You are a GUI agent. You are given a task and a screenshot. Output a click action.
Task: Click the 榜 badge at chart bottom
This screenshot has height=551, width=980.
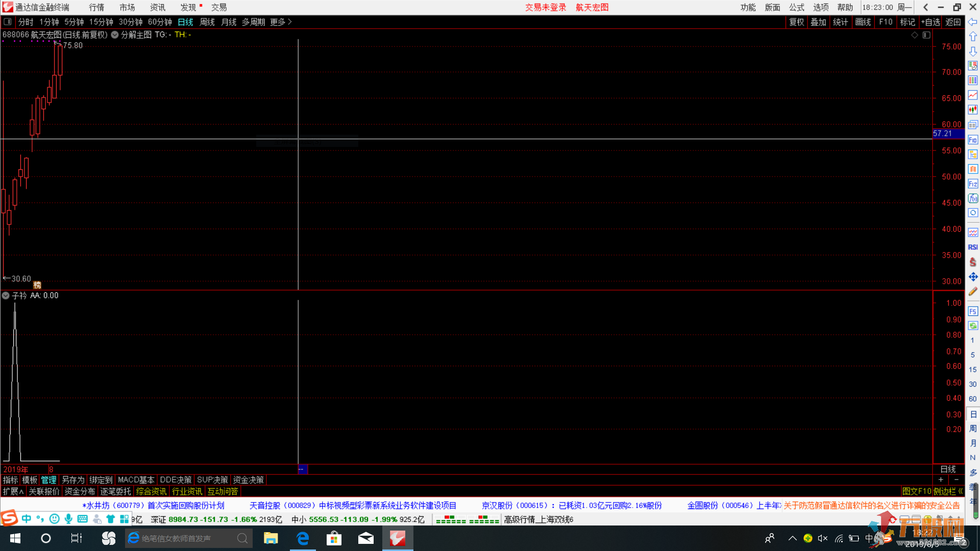pos(37,285)
